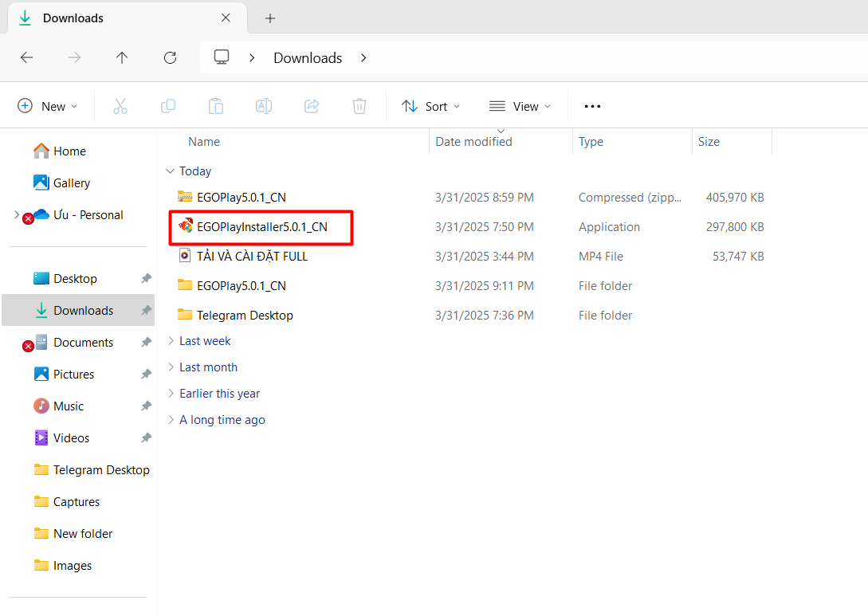The height and width of the screenshot is (616, 868).
Task: Unpin Downloads using its pin icon
Action: [146, 311]
